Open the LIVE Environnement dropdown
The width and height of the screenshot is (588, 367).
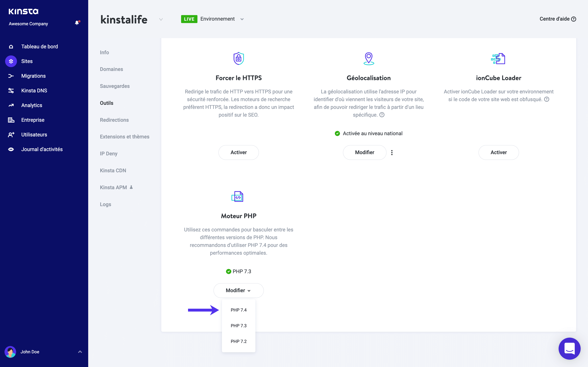coord(242,19)
